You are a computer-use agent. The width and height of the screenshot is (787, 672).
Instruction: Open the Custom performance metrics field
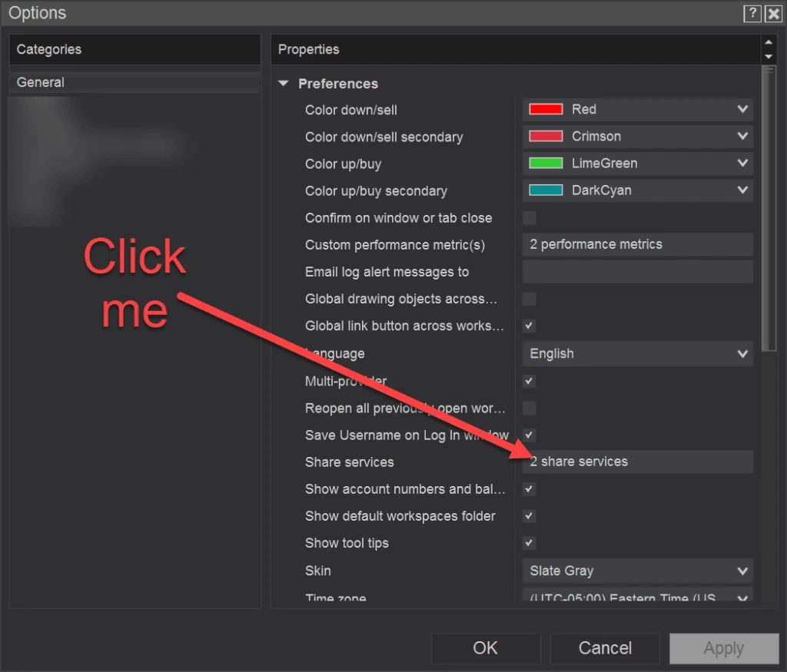coord(637,245)
